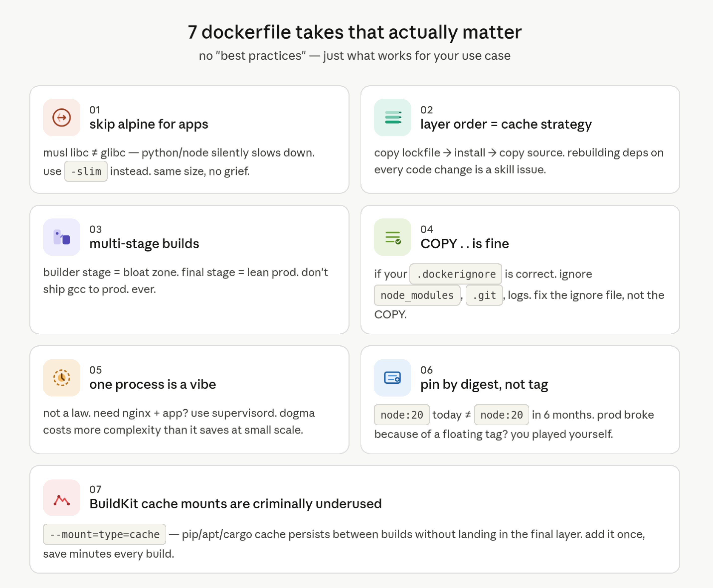Click the .dockerignore code tag
This screenshot has width=713, height=588.
[455, 274]
